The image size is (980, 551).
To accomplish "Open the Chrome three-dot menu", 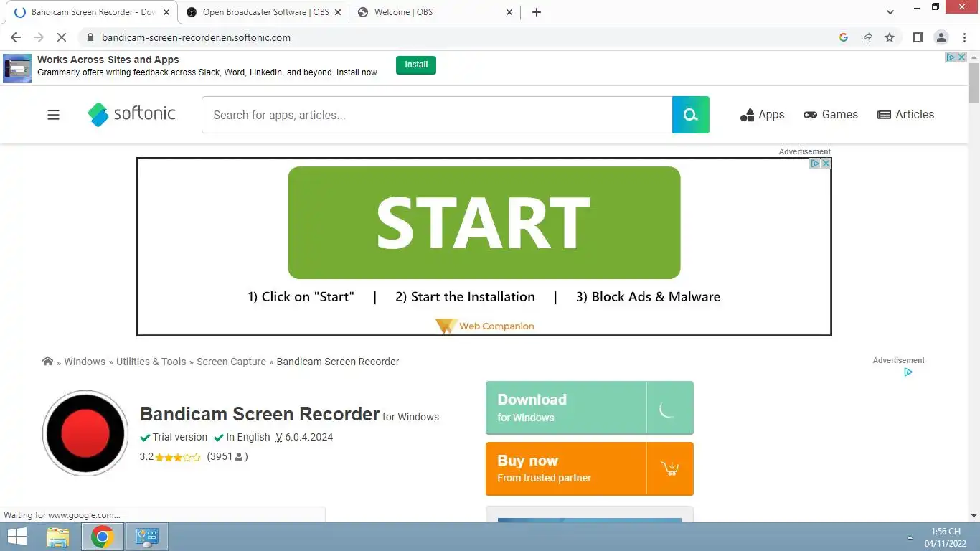I will 964,37.
